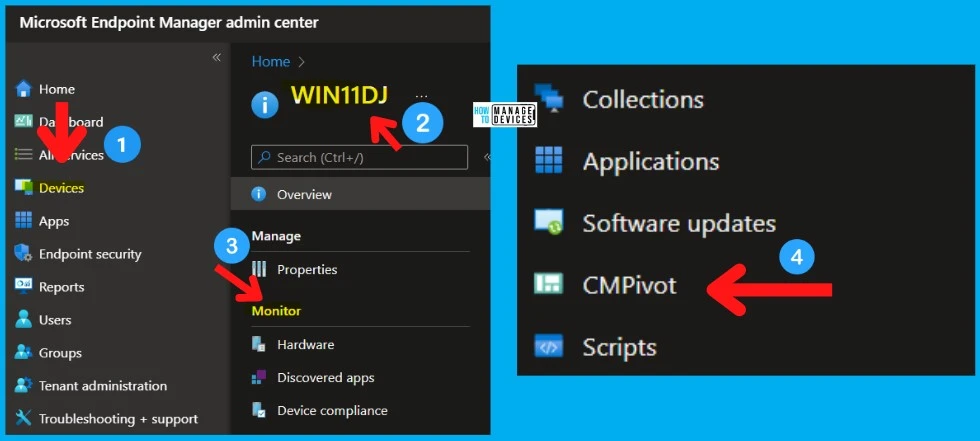Click the Search (Ctrl+/) field
Viewport: 980px width, 441px height.
(x=359, y=157)
